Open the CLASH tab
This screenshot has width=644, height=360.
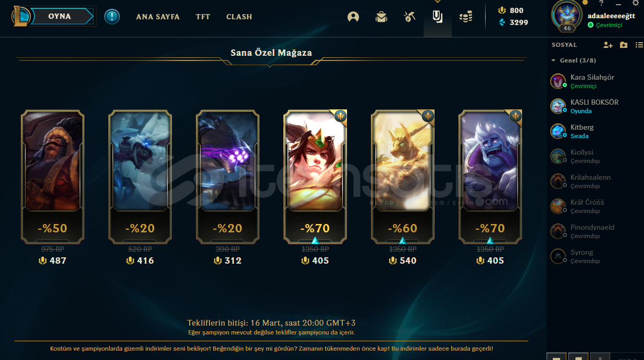pyautogui.click(x=239, y=17)
